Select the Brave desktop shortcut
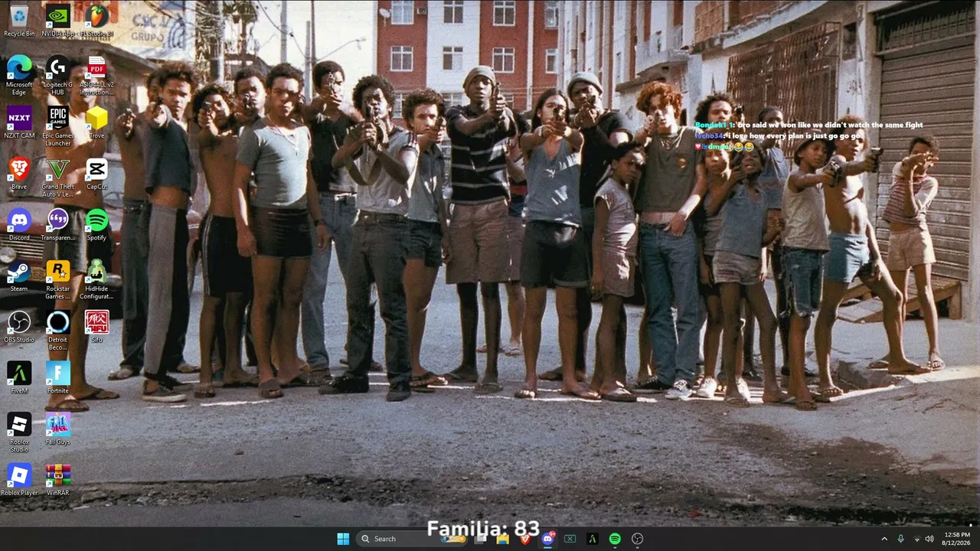Screen dimensions: 980x551 click(19, 174)
